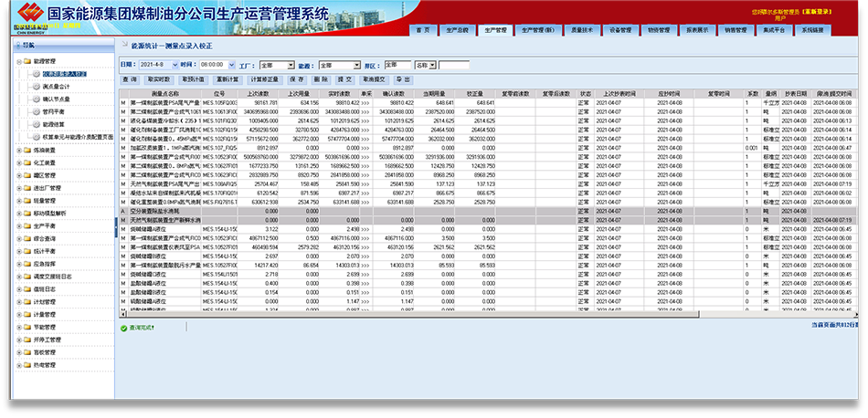The height and width of the screenshot is (418, 868).
Task: Click the 重新计算 button
Action: pos(227,79)
